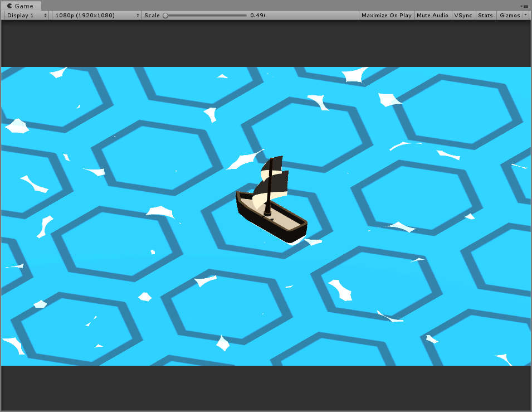The height and width of the screenshot is (412, 532).
Task: Click the scale value 0.49 text
Action: pos(257,15)
